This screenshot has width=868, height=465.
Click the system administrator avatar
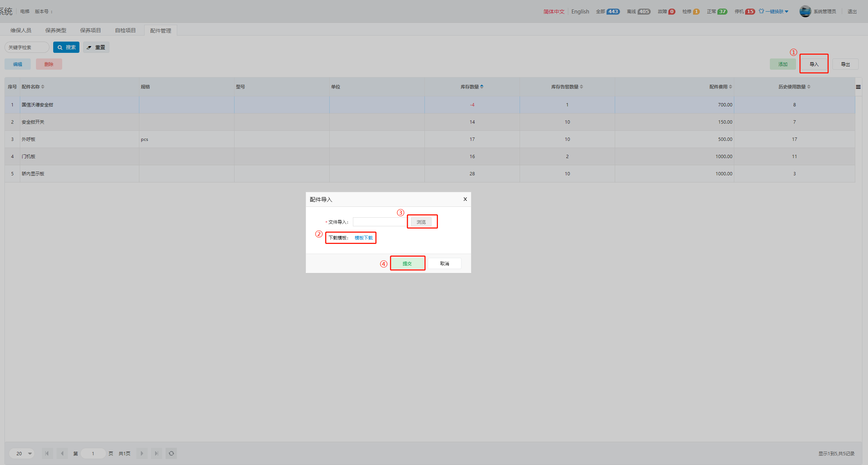(805, 11)
